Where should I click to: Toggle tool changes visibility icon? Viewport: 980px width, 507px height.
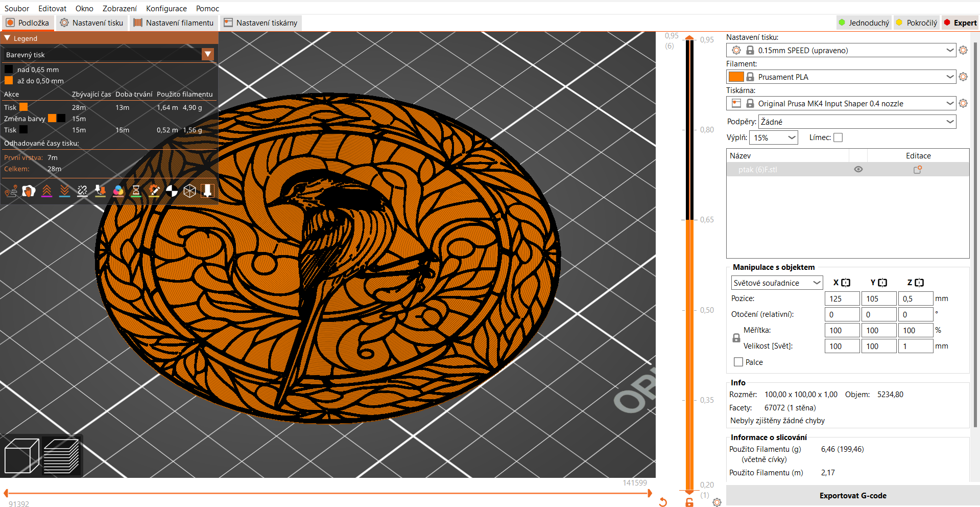point(100,191)
